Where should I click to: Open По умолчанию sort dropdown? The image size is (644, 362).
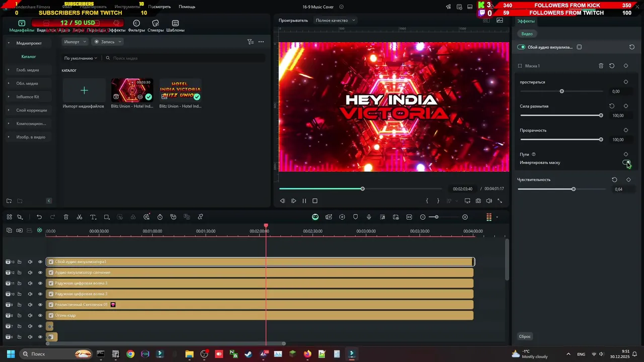[x=80, y=58]
